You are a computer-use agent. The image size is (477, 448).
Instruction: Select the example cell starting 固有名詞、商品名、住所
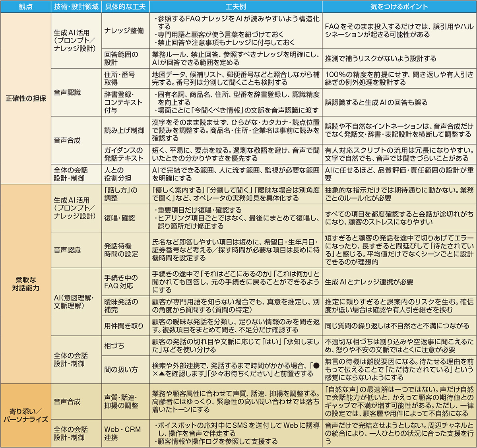coord(236,102)
